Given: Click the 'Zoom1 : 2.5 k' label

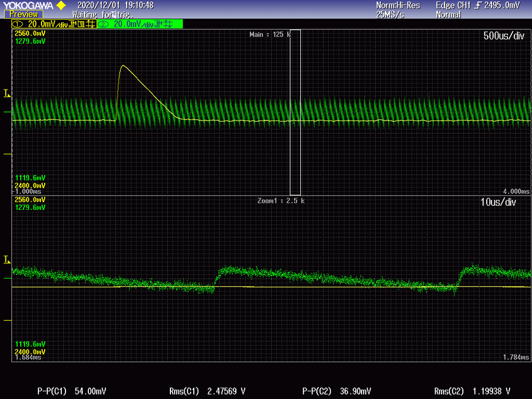Looking at the screenshot, I should (x=281, y=201).
